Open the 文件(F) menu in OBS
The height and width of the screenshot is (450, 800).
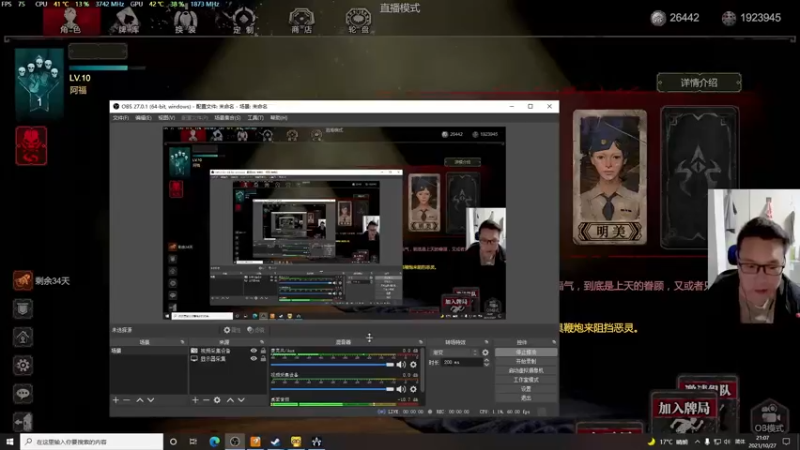tap(120, 118)
